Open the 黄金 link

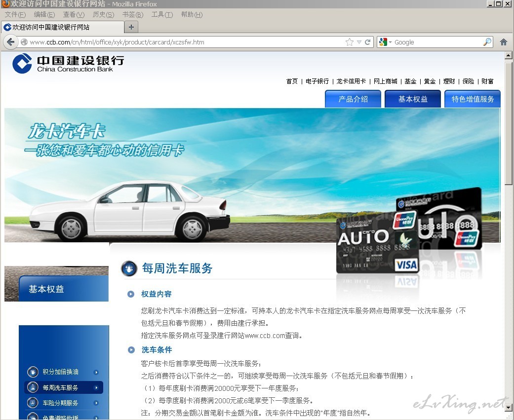[x=430, y=81]
